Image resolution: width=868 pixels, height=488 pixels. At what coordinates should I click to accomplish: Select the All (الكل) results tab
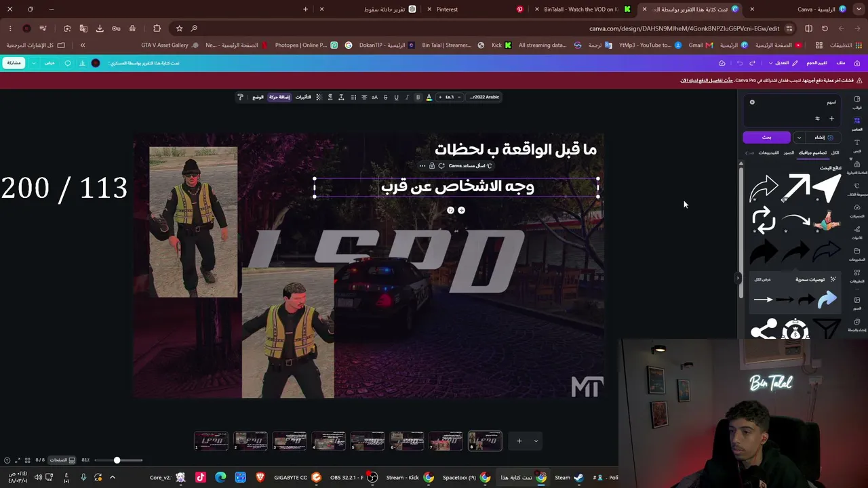click(835, 152)
